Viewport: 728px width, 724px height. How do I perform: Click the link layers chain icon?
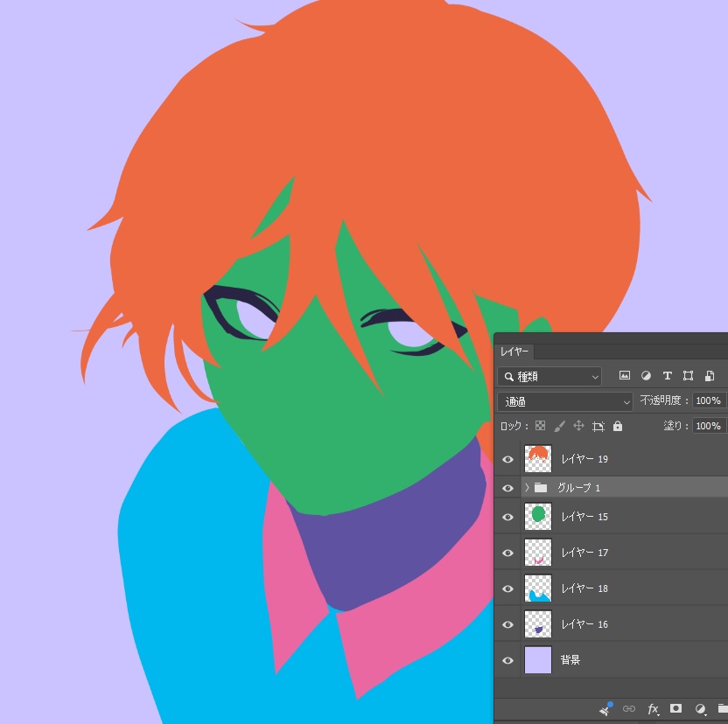[628, 708]
